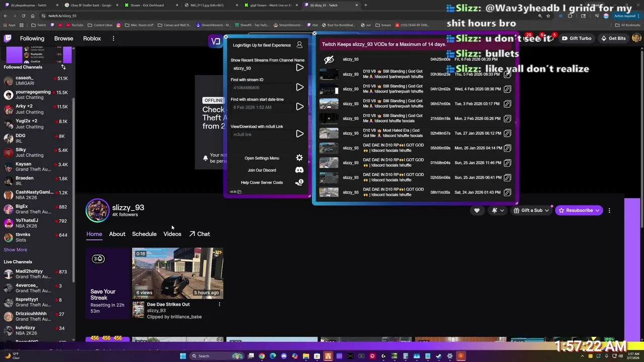Open channel more options three dots
The height and width of the screenshot is (362, 644).
tap(609, 211)
